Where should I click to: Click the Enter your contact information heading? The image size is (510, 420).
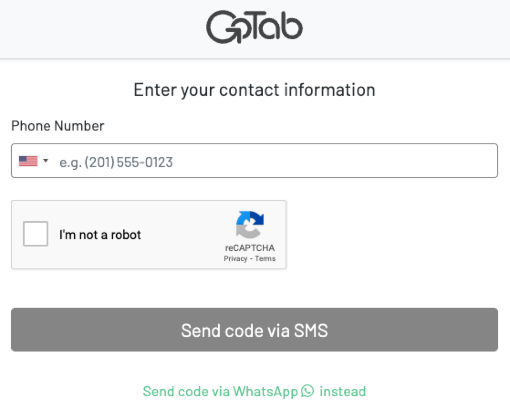pos(255,89)
